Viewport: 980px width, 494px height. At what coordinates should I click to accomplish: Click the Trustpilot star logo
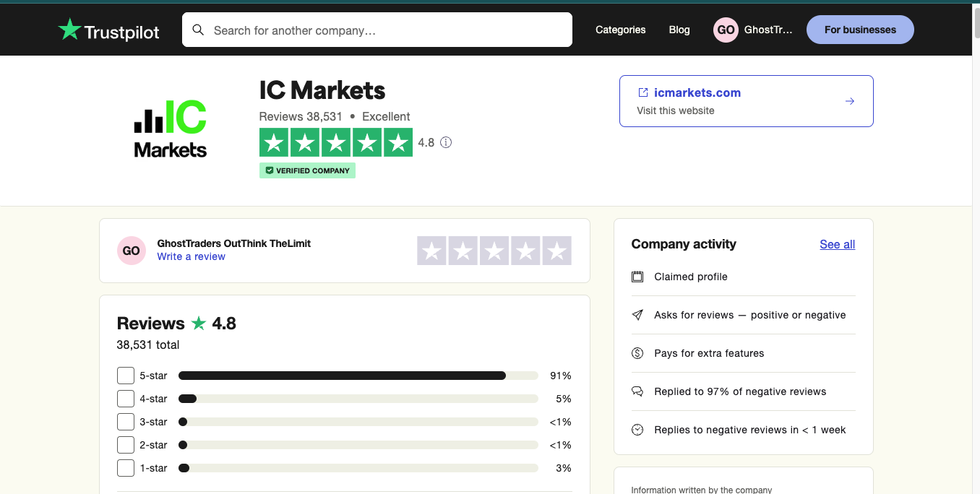tap(69, 30)
